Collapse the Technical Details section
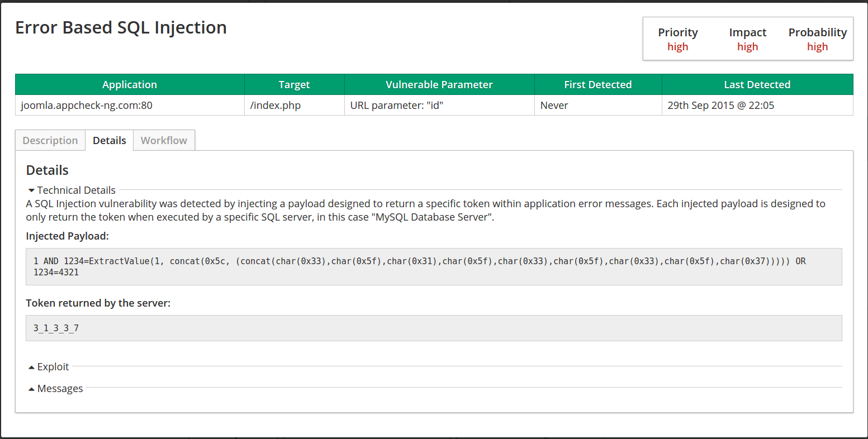 [72, 190]
